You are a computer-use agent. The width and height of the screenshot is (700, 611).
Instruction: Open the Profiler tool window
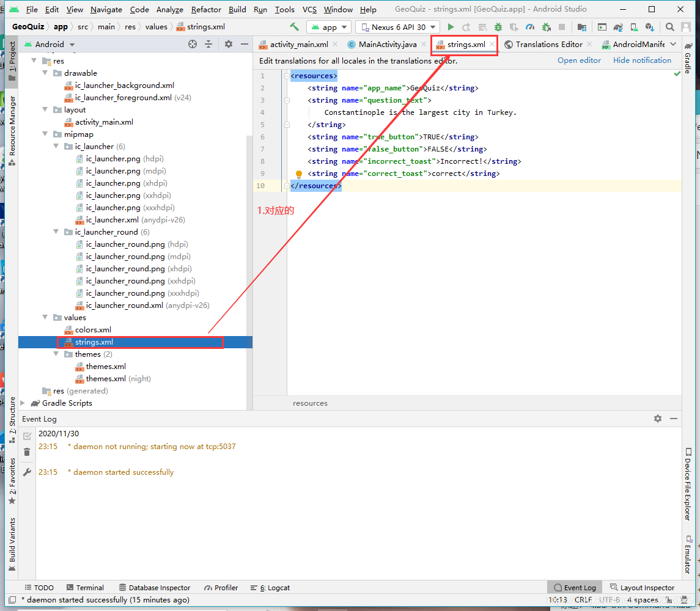tap(221, 588)
